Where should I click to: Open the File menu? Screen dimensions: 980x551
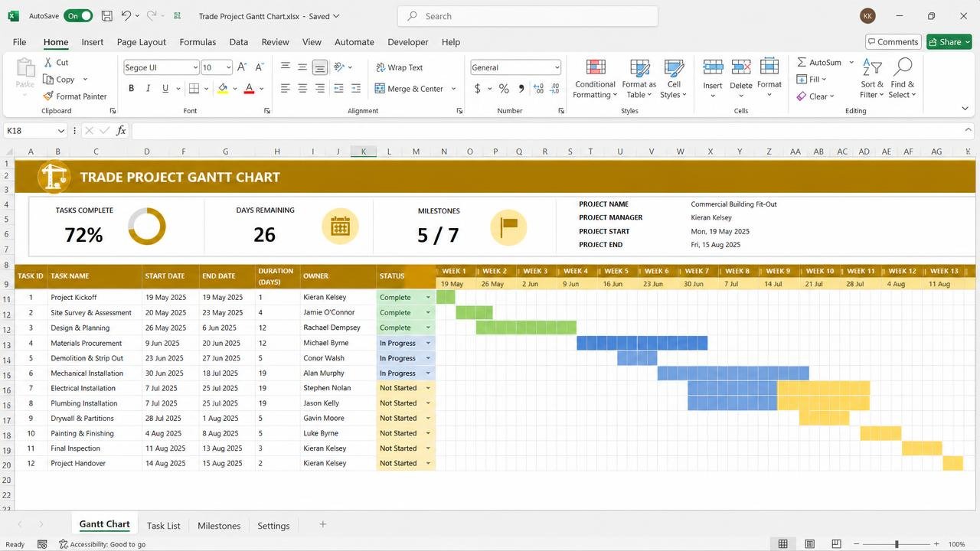point(19,42)
